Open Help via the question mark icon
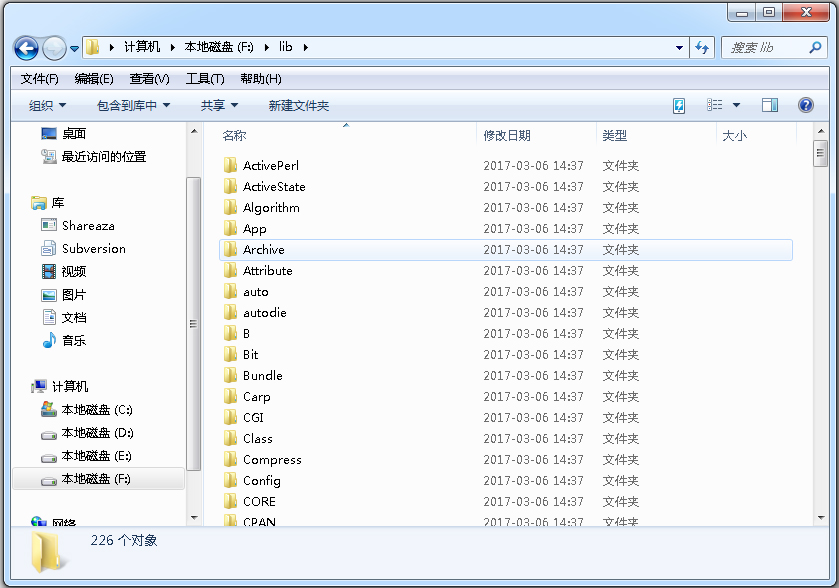 point(807,105)
